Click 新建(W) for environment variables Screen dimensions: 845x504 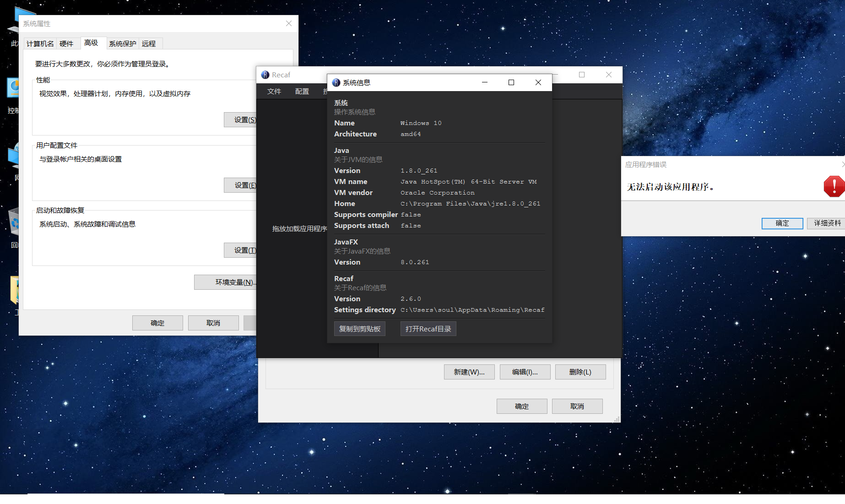[x=469, y=372]
